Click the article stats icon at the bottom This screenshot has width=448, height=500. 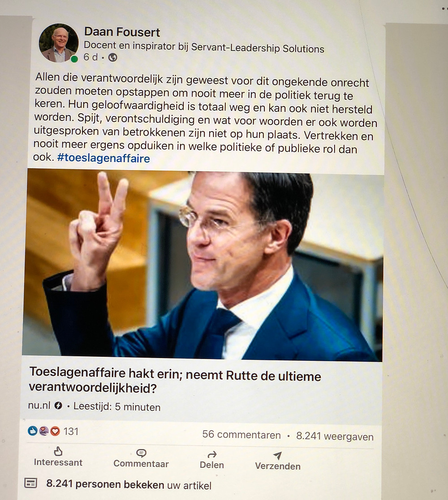coord(31,483)
